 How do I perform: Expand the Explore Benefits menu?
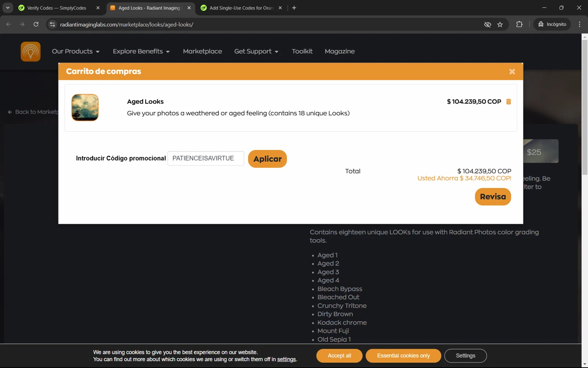tap(141, 51)
